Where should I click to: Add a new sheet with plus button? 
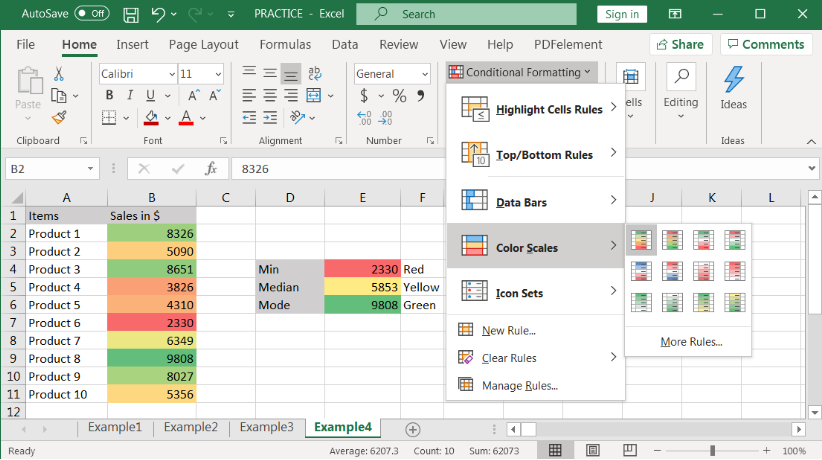pos(413,430)
